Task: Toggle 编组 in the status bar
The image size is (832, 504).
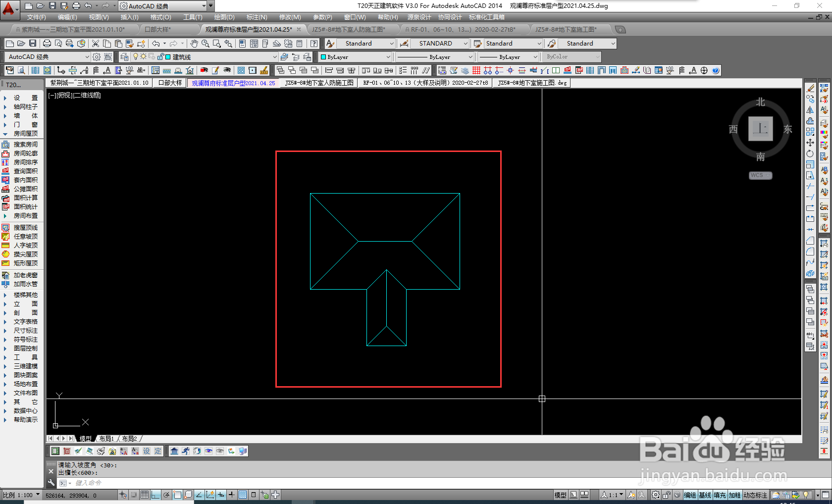Action: [690, 495]
